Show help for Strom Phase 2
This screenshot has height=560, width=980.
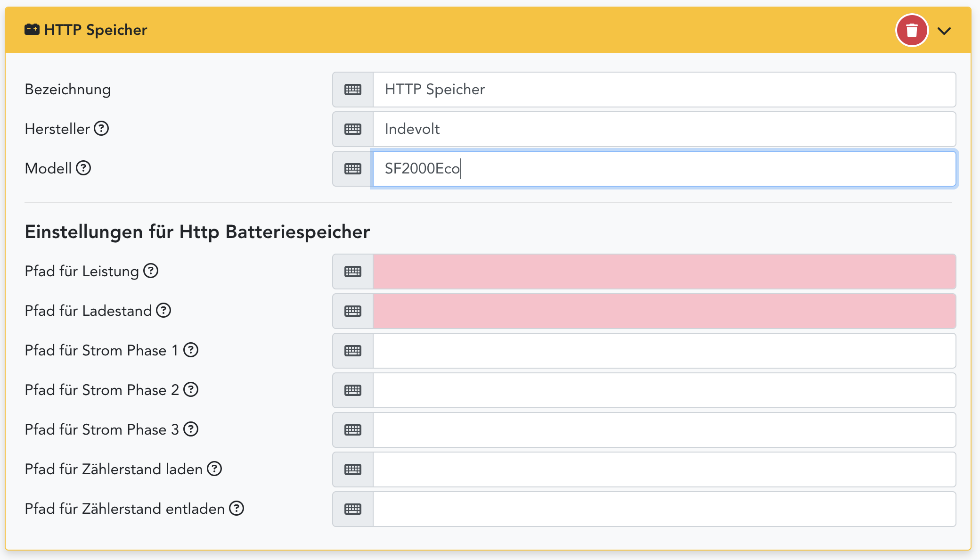[191, 389]
